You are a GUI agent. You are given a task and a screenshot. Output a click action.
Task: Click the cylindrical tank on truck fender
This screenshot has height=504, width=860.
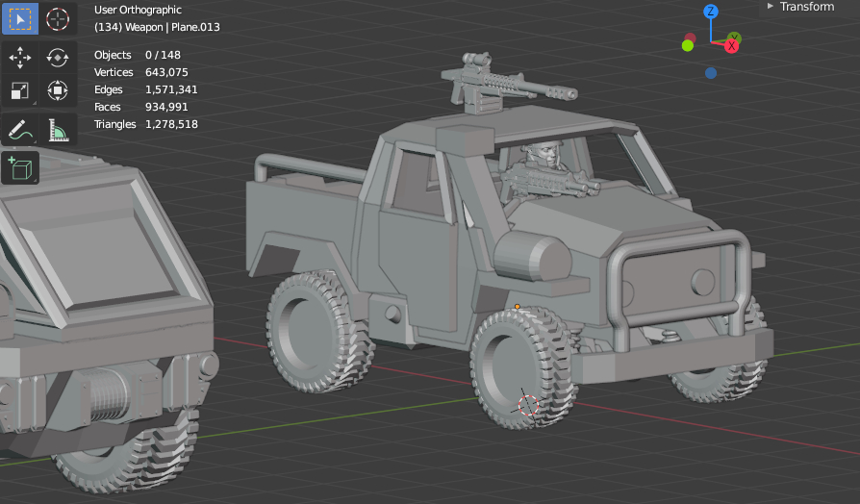coord(532,256)
